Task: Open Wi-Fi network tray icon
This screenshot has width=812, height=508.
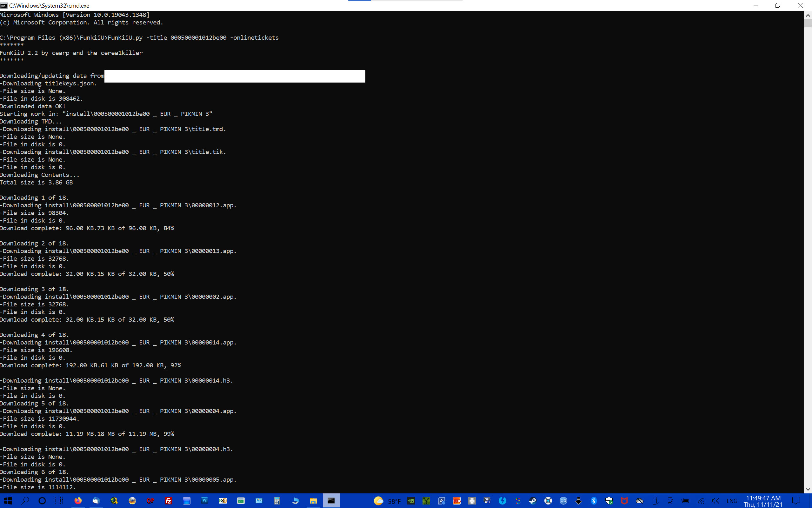Action: pos(701,501)
